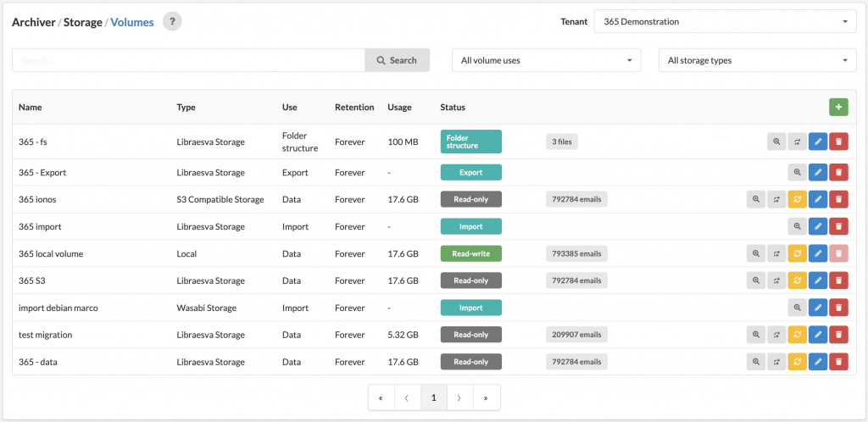Click the Volumes breadcrumb link
868x422 pixels.
pyautogui.click(x=132, y=23)
